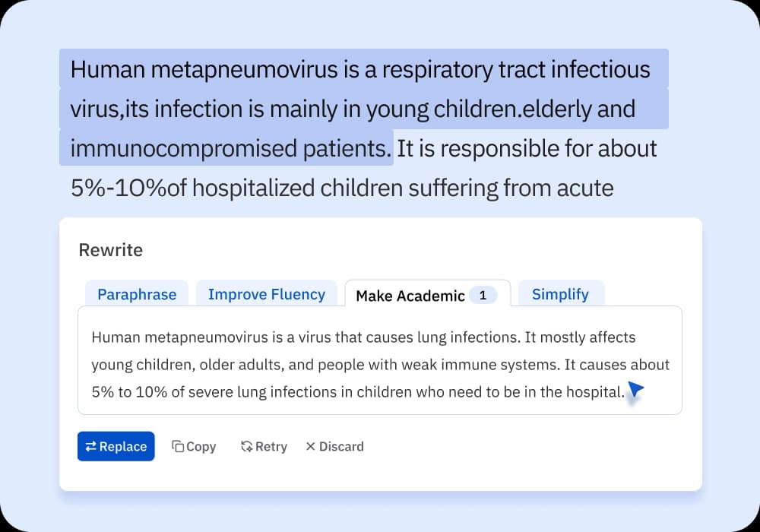The width and height of the screenshot is (760, 532).
Task: Click the '5%-10%of hospitalized children' line
Action: point(342,188)
